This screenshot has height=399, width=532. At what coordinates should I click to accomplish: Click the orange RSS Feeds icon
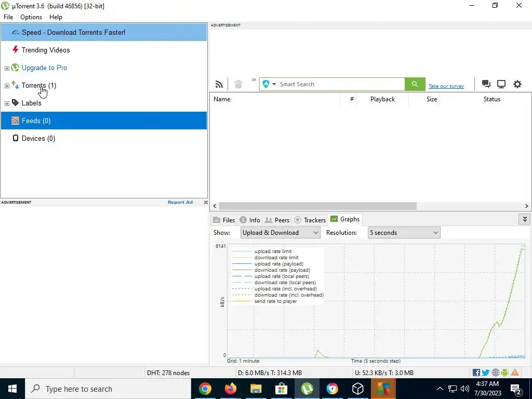15,121
